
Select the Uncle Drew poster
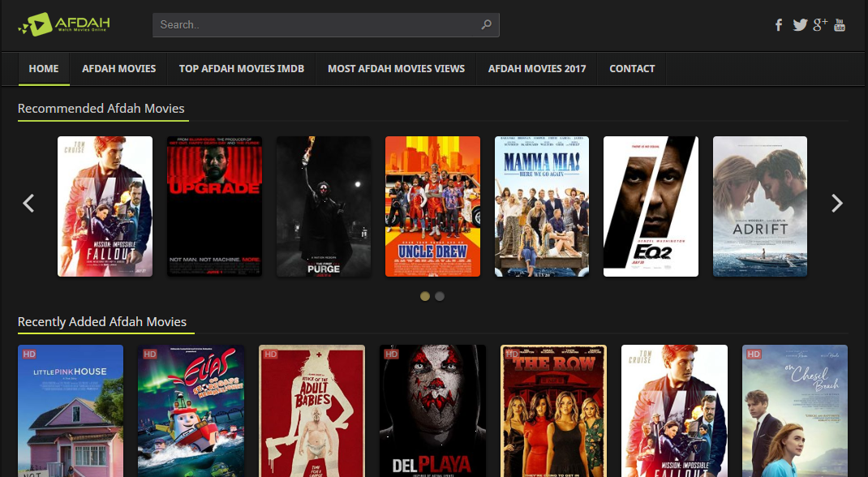(x=432, y=206)
